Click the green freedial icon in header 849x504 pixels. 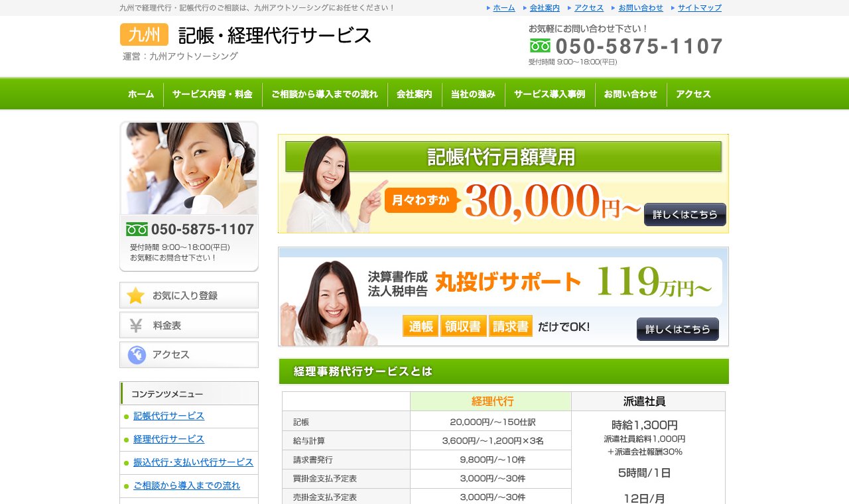pos(540,46)
